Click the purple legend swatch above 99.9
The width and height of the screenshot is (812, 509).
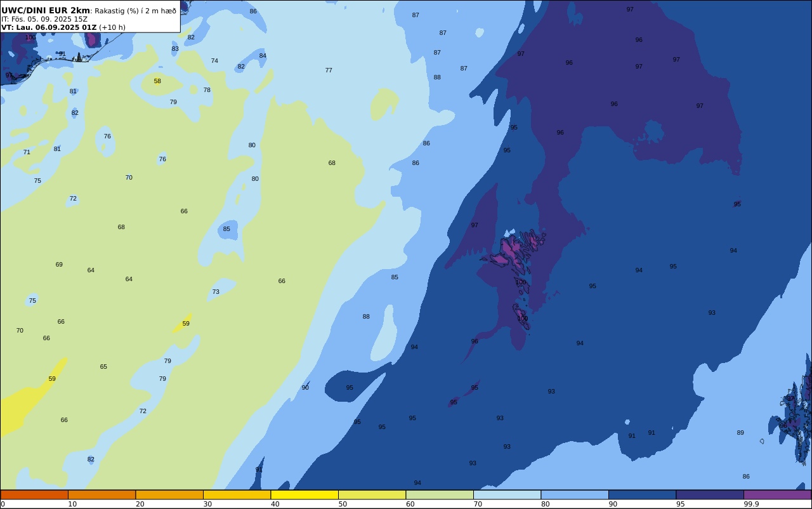tap(778, 495)
